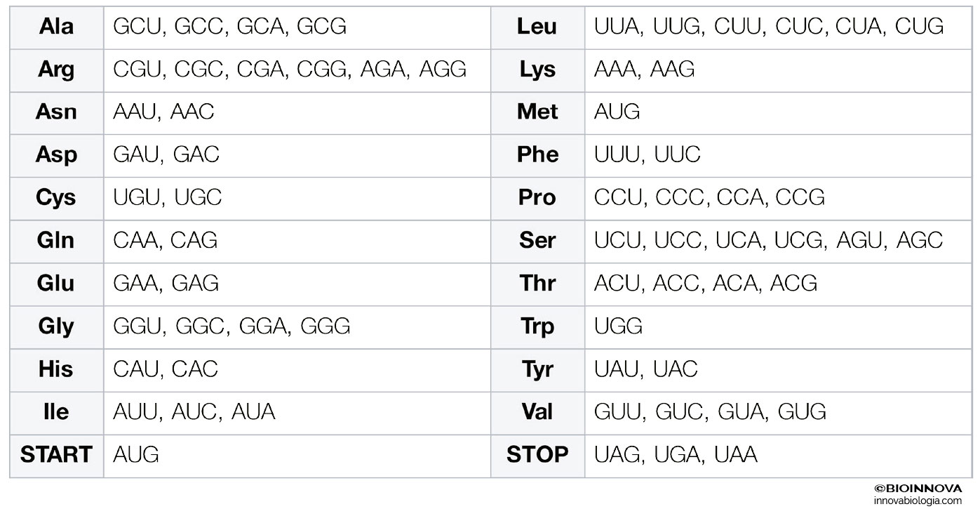The image size is (980, 509).
Task: Select the AUA codon for Ile
Action: tap(253, 411)
